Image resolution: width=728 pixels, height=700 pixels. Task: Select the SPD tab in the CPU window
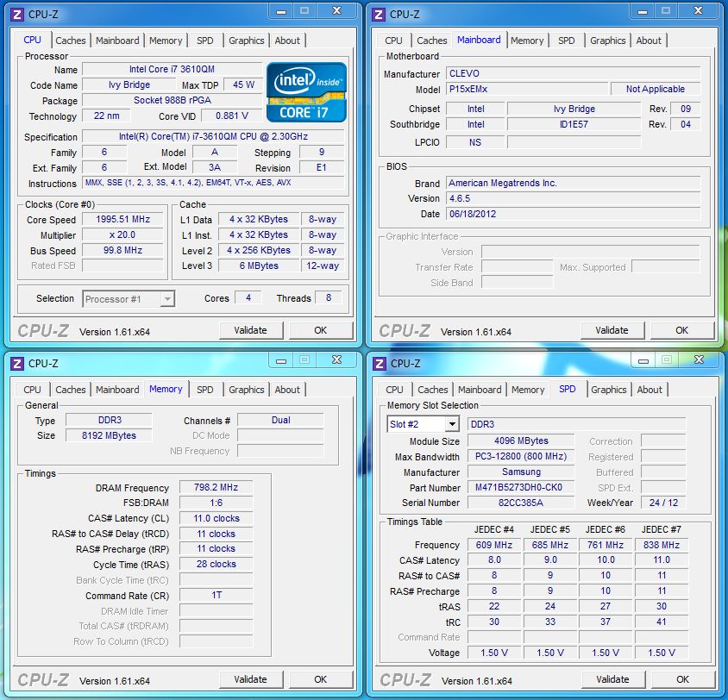pyautogui.click(x=205, y=41)
